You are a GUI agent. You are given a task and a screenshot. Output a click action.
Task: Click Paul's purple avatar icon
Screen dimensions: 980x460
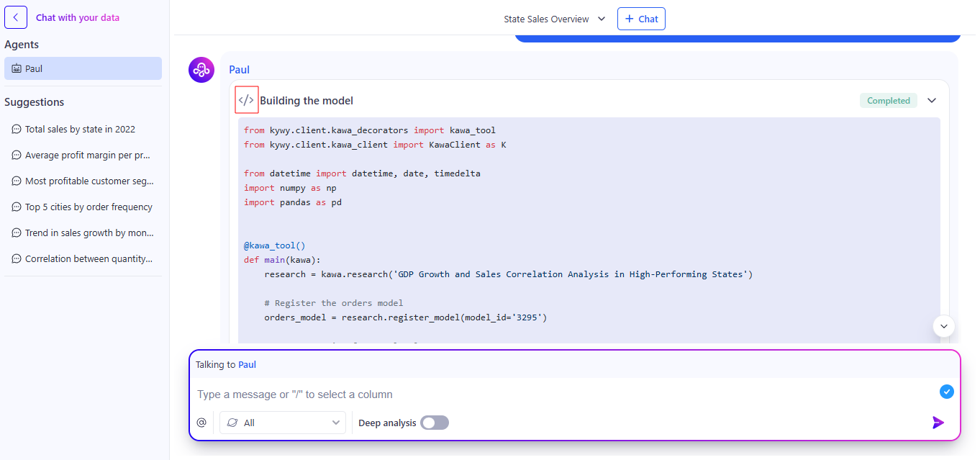point(201,71)
